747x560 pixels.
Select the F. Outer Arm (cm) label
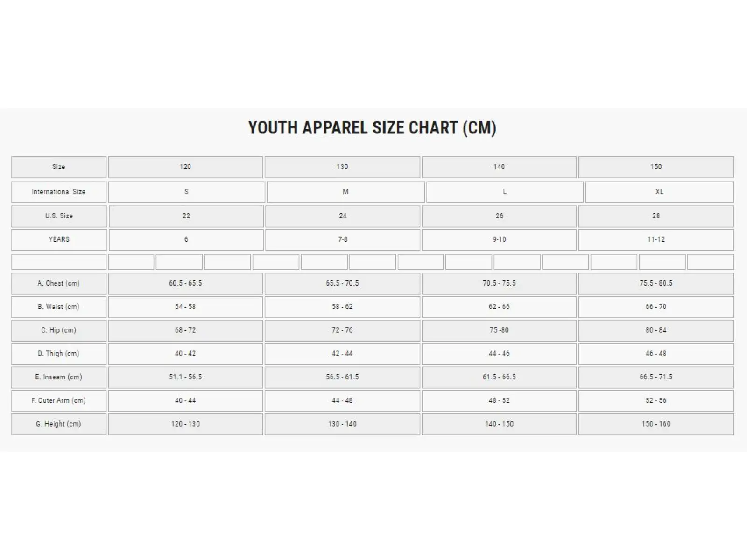pyautogui.click(x=59, y=400)
